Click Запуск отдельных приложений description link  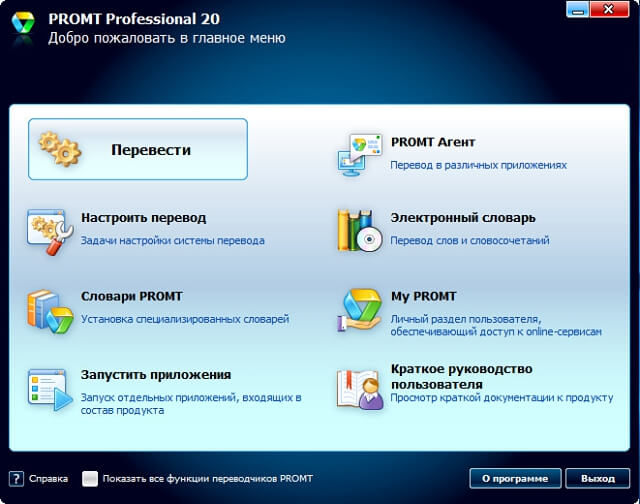(x=191, y=404)
